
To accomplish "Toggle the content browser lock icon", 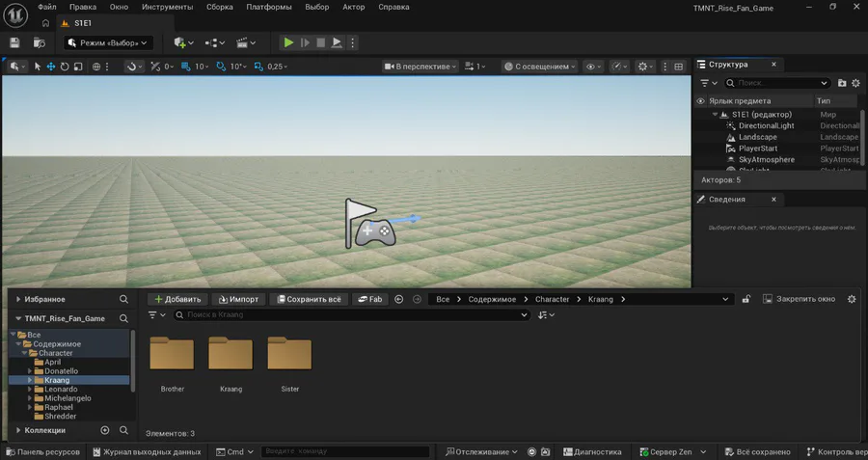I will [746, 299].
